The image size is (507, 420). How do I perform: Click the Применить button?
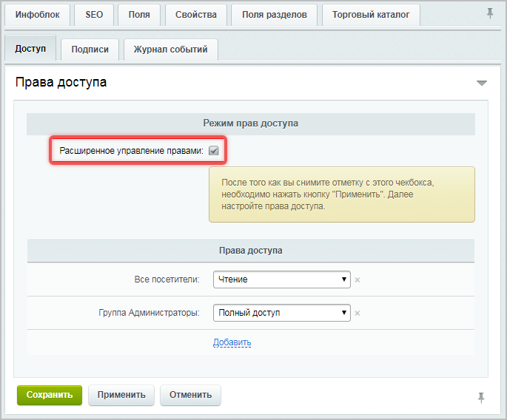(121, 395)
